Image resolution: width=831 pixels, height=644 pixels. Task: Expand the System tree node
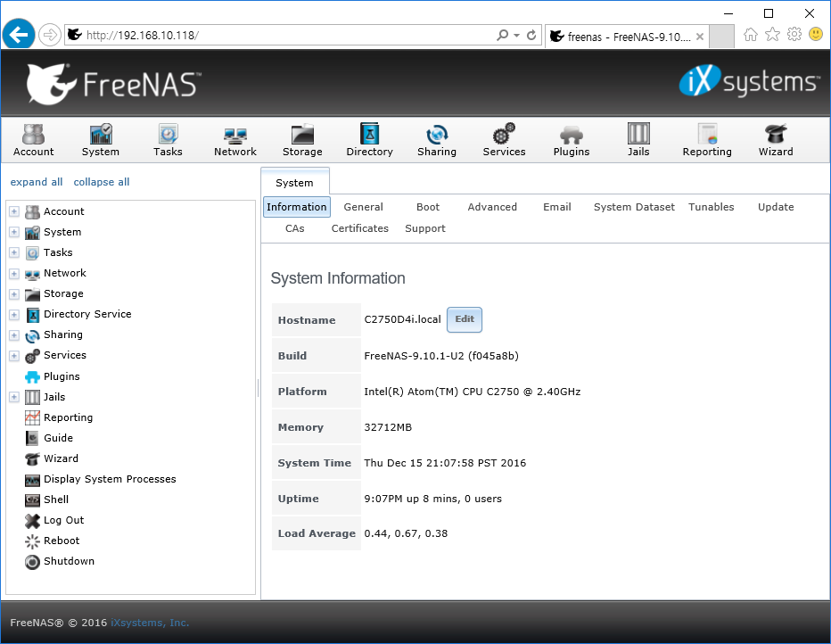pos(14,232)
